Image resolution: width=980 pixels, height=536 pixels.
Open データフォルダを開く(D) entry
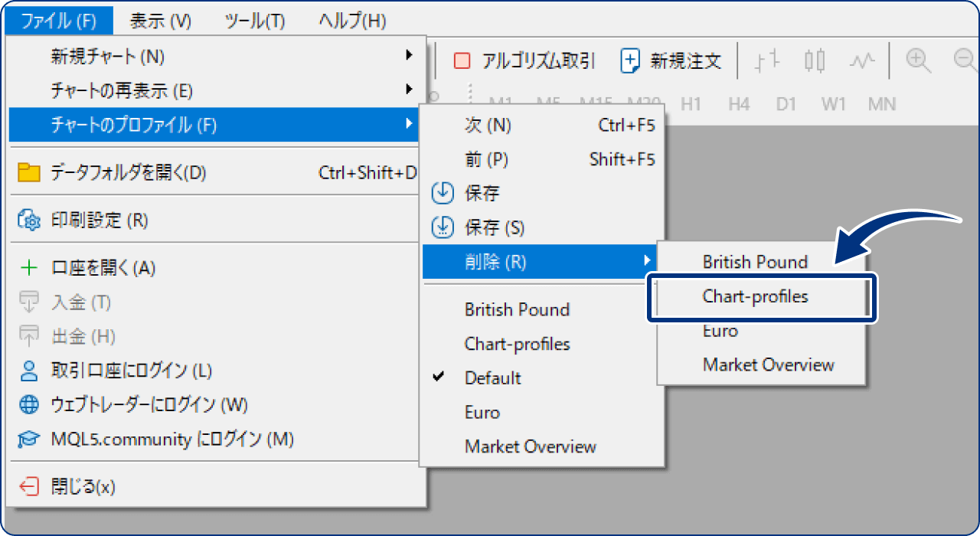tap(215, 172)
